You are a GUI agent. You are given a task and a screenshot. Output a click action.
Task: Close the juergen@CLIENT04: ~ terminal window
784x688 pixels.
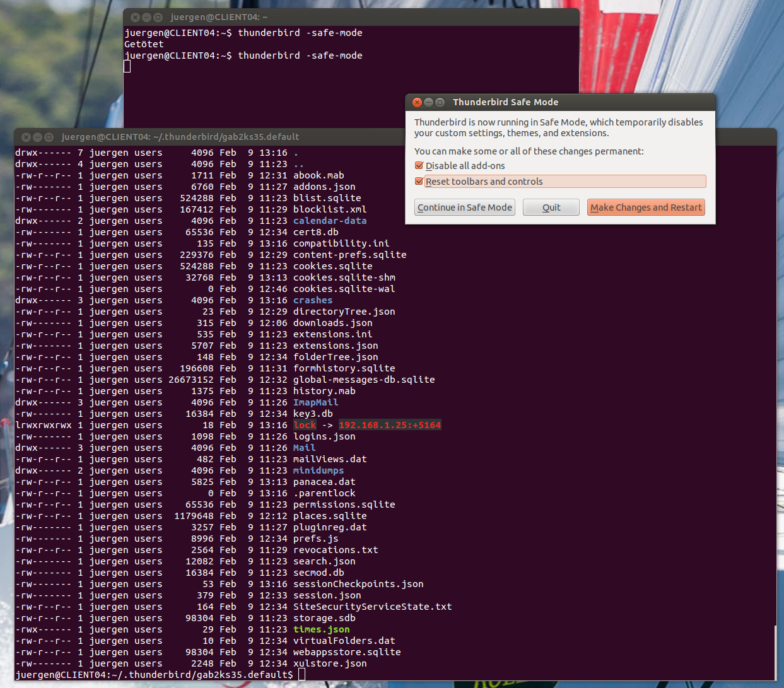point(135,17)
